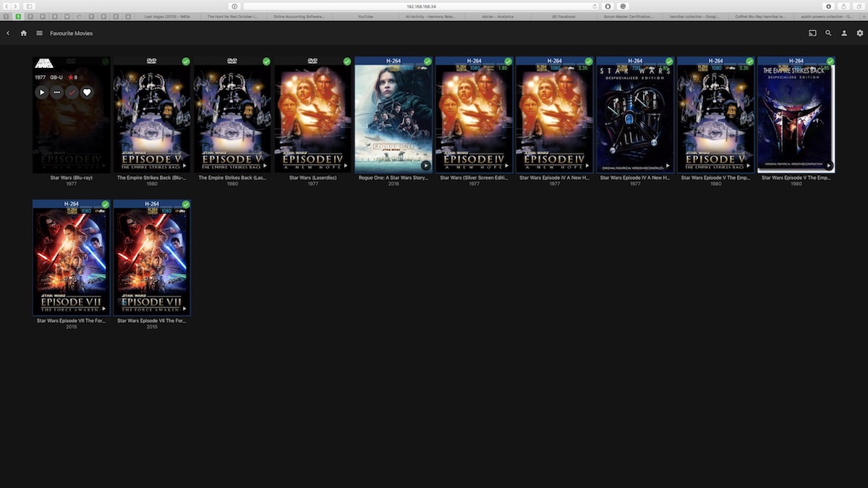
Task: Play The Empire Strikes Back Despecialized poster button
Action: (829, 166)
